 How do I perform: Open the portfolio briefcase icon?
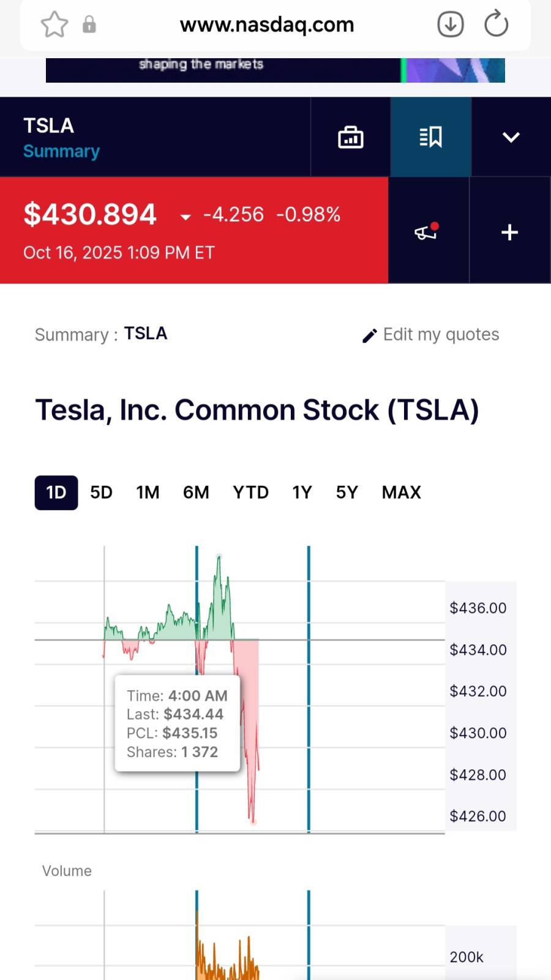coord(351,137)
